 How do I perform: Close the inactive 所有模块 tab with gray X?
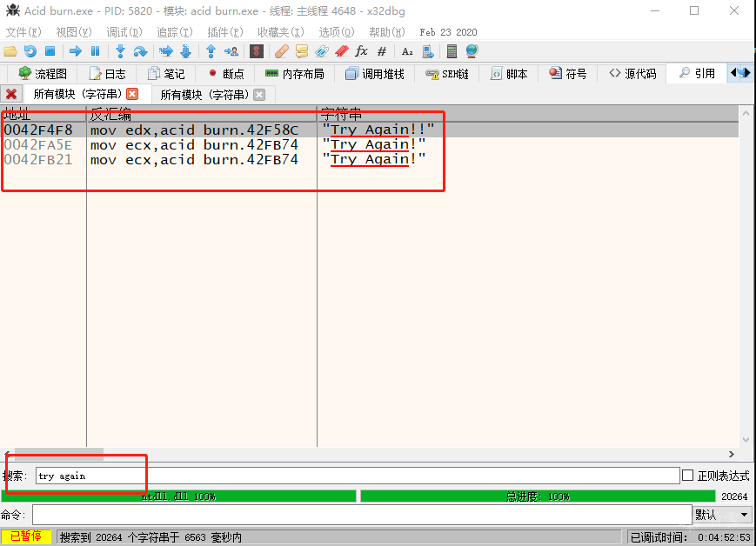point(259,95)
